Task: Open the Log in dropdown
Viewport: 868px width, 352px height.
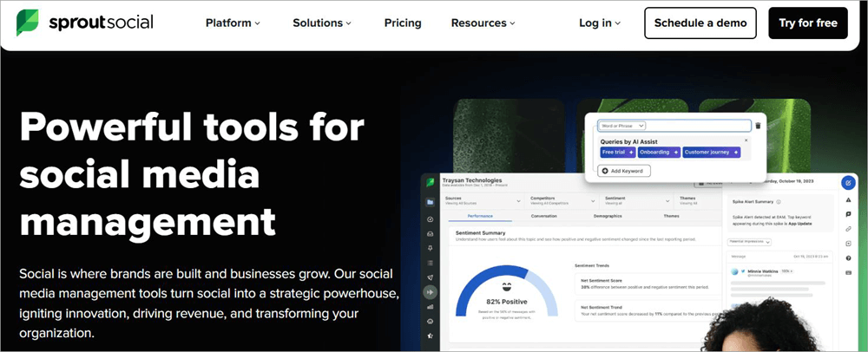Action: pyautogui.click(x=600, y=23)
